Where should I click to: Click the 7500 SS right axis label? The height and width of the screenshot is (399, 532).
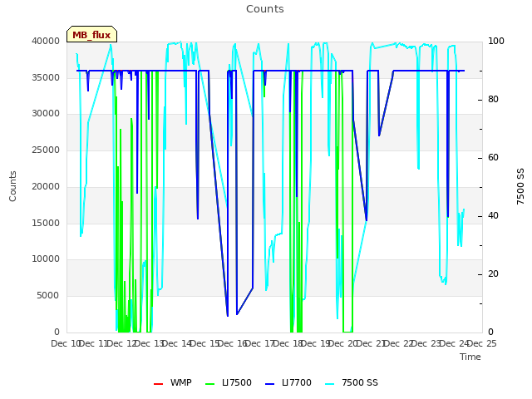pos(520,186)
